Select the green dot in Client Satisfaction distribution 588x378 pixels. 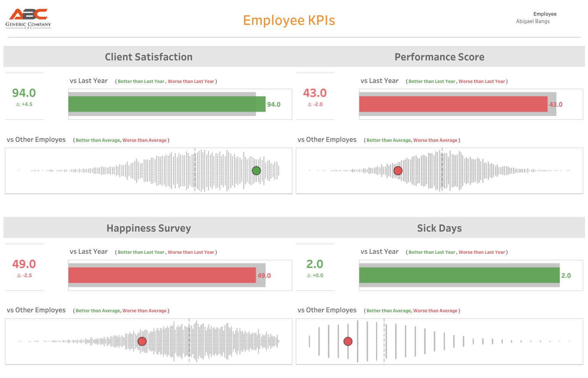tap(256, 171)
